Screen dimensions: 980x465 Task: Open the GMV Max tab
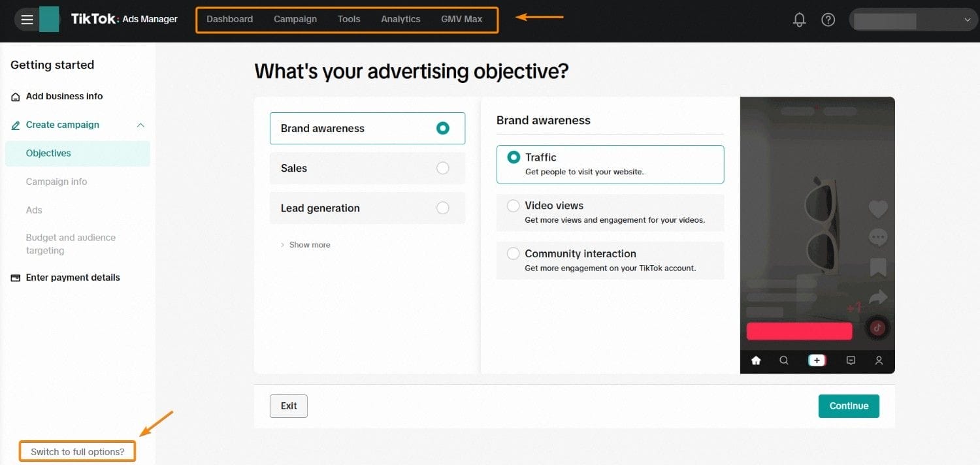pyautogui.click(x=462, y=19)
